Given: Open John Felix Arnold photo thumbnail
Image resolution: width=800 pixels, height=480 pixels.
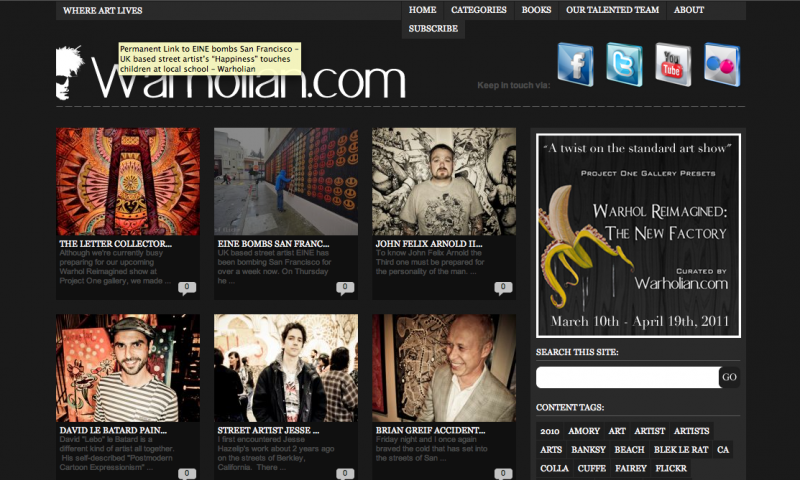Looking at the screenshot, I should tap(444, 182).
